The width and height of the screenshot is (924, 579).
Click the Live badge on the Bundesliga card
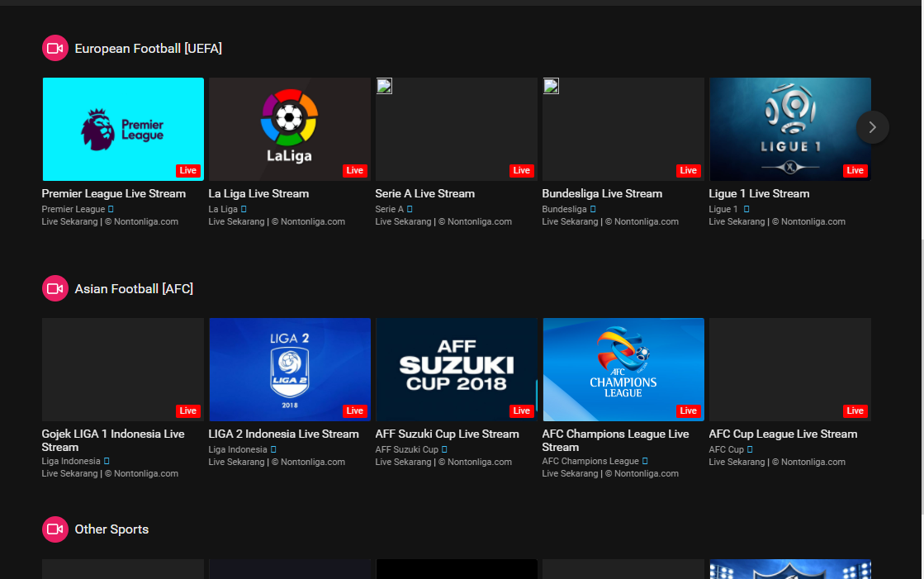689,170
